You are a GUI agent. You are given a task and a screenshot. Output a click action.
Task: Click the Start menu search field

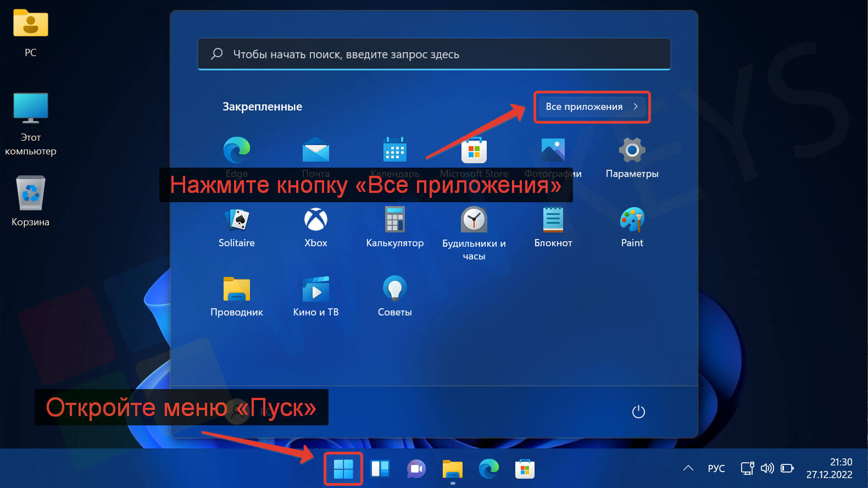434,54
